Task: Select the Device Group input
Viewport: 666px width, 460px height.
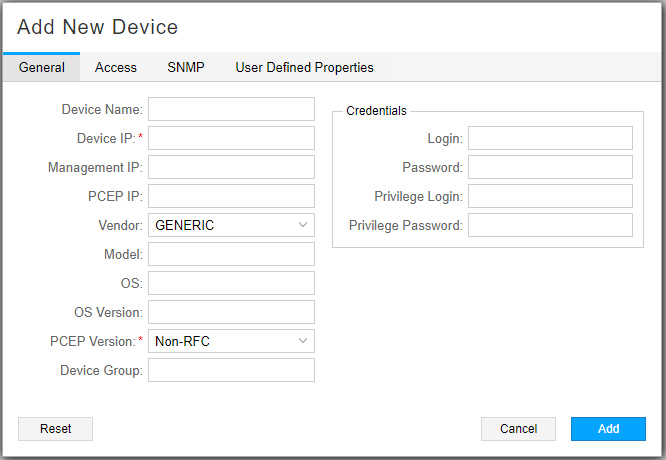Action: [x=231, y=370]
